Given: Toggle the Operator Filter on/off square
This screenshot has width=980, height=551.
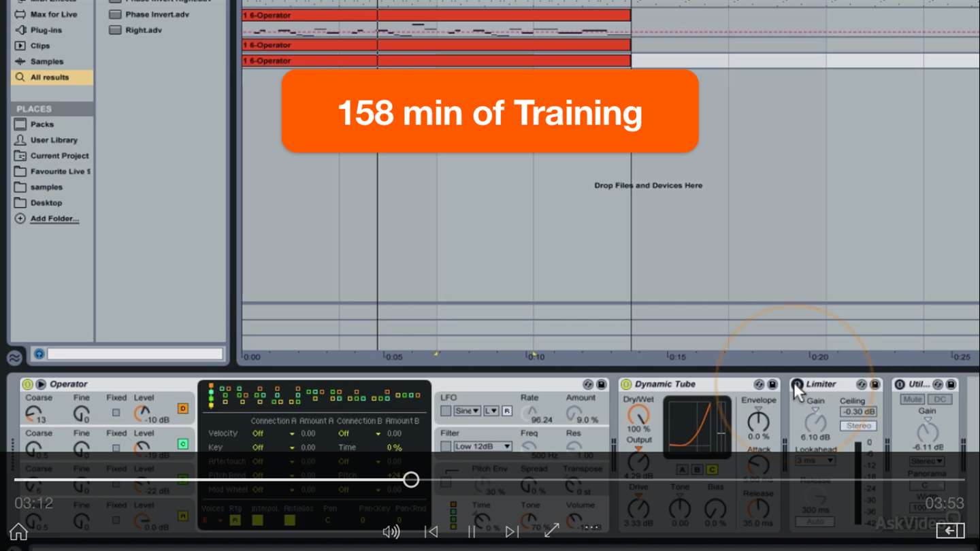Looking at the screenshot, I should [446, 446].
